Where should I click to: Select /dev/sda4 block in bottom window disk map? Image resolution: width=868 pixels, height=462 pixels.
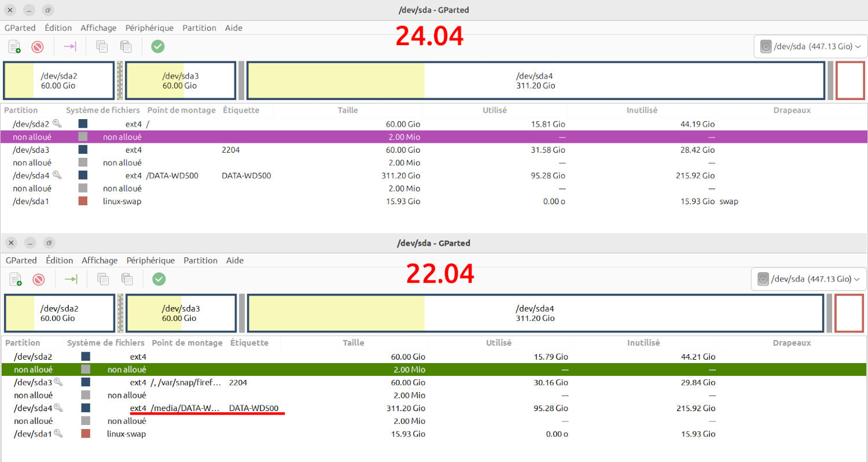(535, 313)
